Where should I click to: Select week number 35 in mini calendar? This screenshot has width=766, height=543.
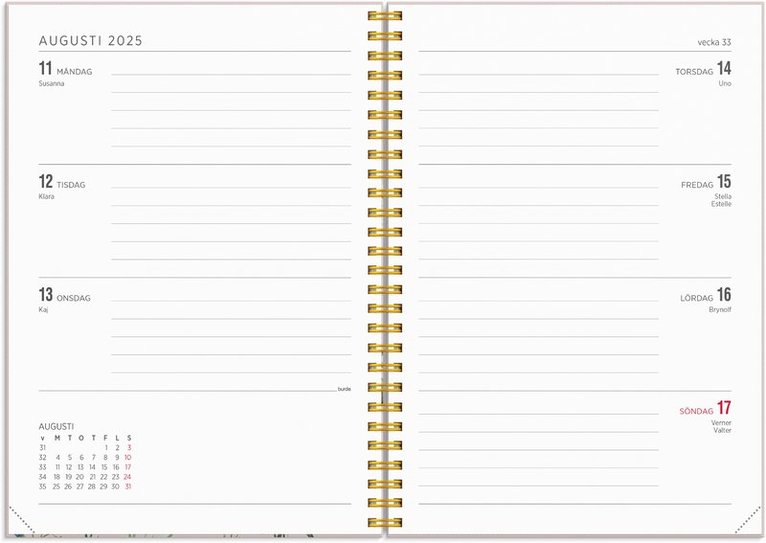43,487
